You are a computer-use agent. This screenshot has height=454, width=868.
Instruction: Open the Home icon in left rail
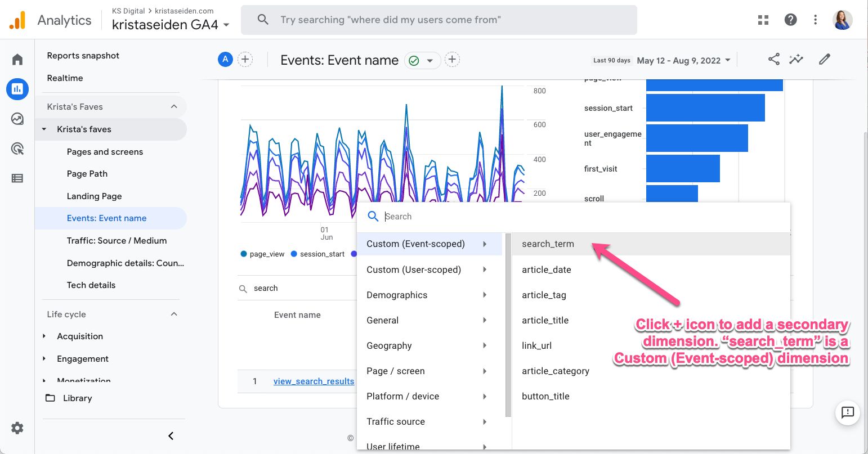click(17, 60)
